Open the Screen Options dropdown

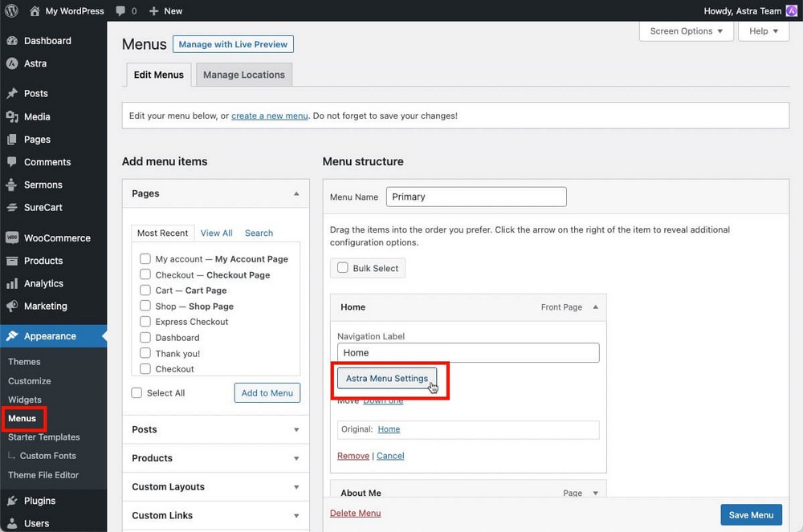687,31
